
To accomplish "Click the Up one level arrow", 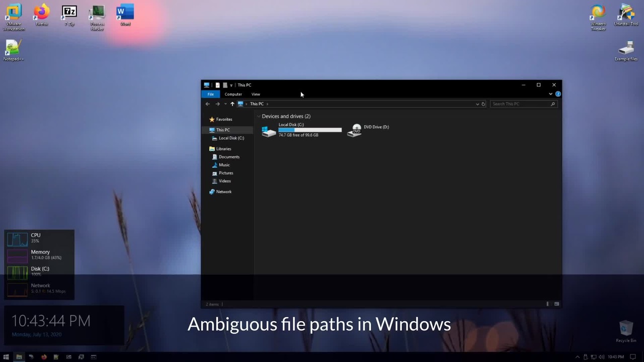I will (232, 104).
